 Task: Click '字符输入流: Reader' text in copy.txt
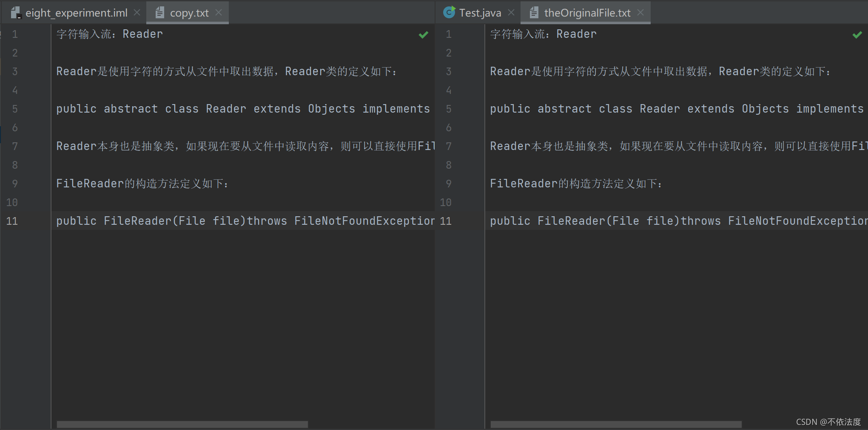[110, 34]
